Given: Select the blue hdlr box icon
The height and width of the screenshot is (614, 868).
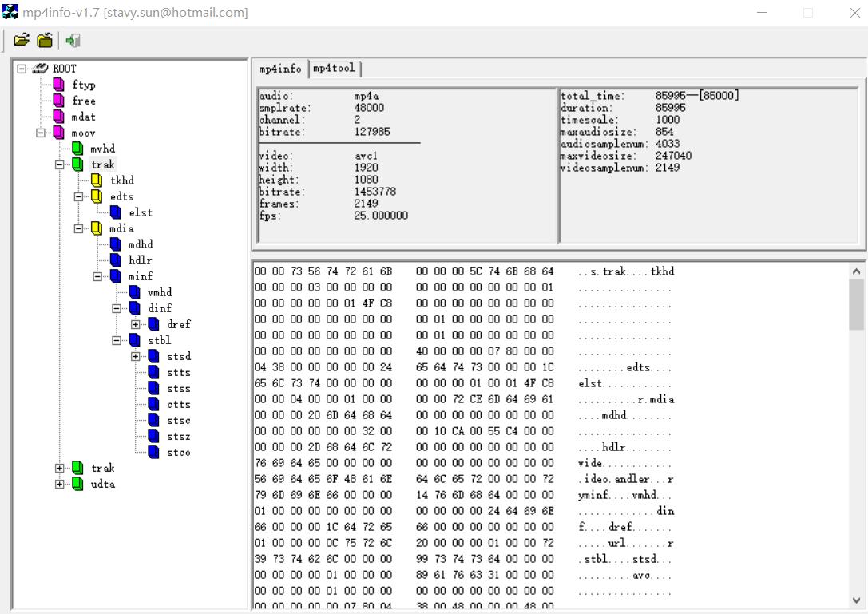Looking at the screenshot, I should (116, 260).
